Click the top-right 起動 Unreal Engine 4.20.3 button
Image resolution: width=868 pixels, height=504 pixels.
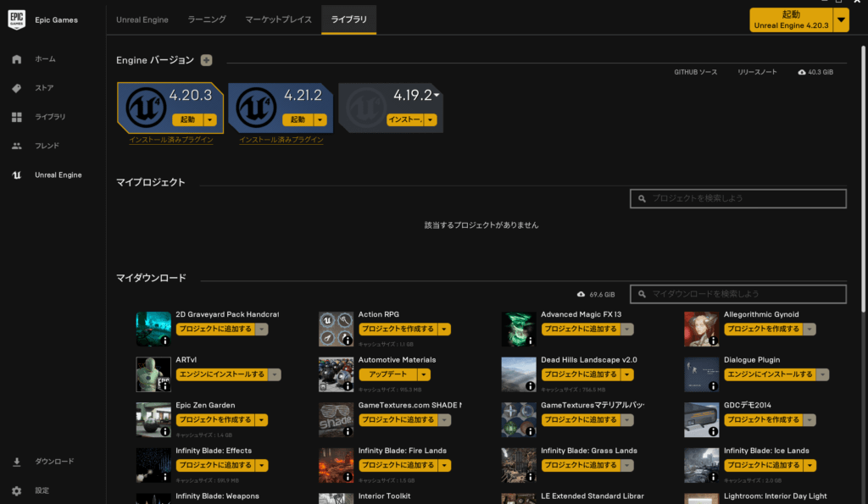tap(792, 20)
